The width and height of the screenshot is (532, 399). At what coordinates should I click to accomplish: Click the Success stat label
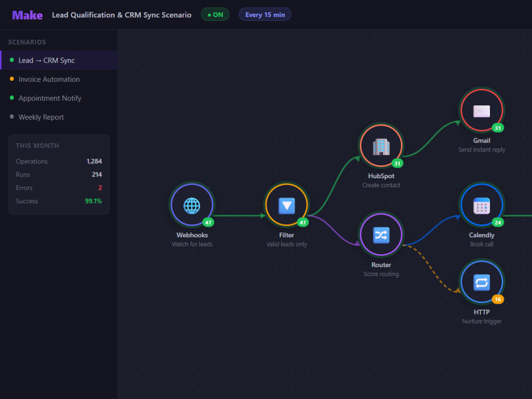point(27,201)
